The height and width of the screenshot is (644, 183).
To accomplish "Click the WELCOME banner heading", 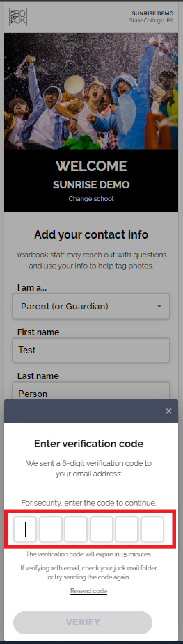I will click(x=91, y=166).
